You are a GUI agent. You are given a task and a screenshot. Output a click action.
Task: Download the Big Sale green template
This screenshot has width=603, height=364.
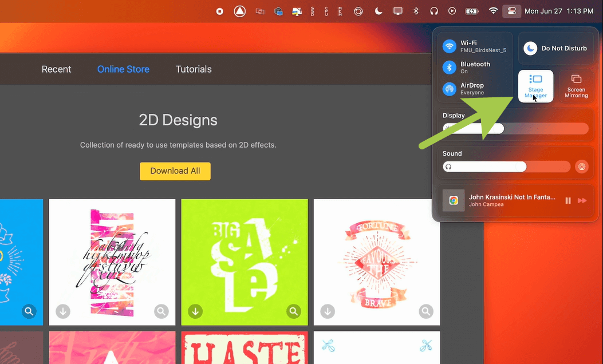click(195, 311)
